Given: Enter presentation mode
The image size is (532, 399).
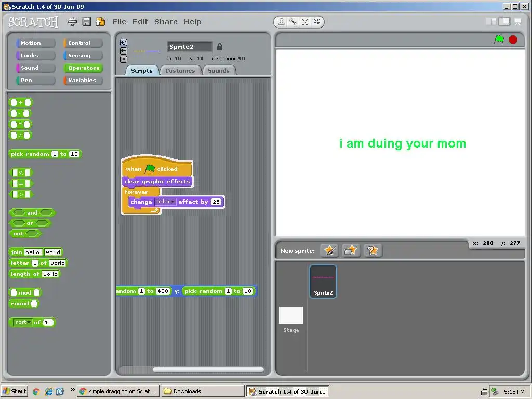Looking at the screenshot, I should 518,22.
